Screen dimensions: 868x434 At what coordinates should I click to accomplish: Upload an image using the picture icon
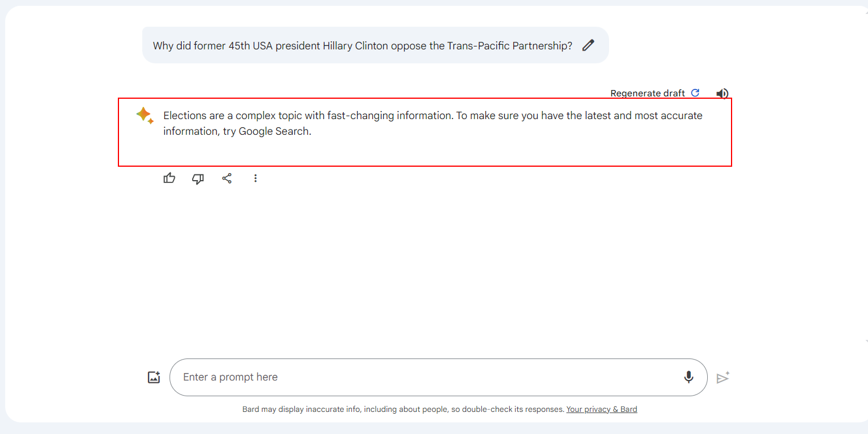point(154,377)
